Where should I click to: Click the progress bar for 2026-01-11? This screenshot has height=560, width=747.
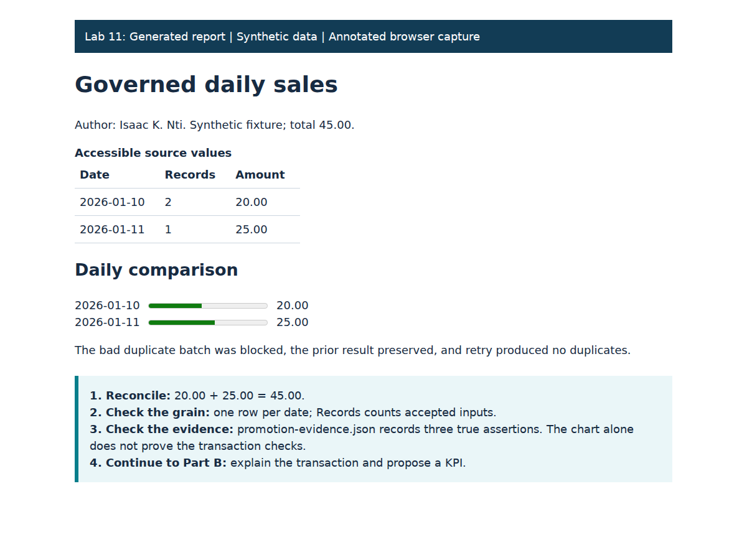tap(208, 322)
